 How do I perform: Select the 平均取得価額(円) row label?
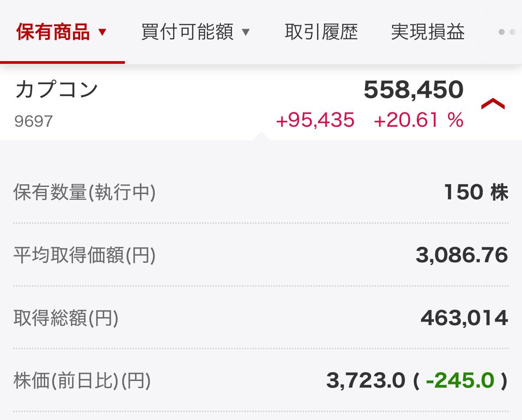coord(85,255)
